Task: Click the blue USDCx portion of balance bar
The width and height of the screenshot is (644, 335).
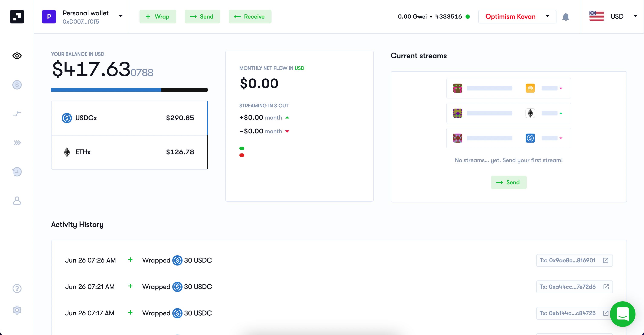Action: tap(106, 90)
